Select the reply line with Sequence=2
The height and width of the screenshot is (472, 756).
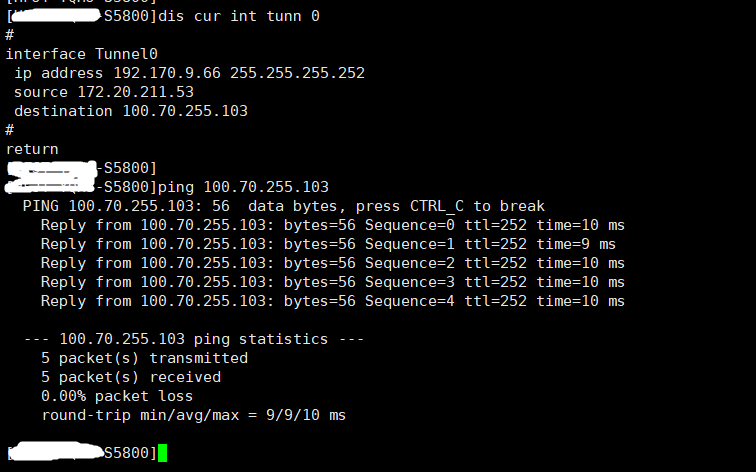(x=332, y=263)
